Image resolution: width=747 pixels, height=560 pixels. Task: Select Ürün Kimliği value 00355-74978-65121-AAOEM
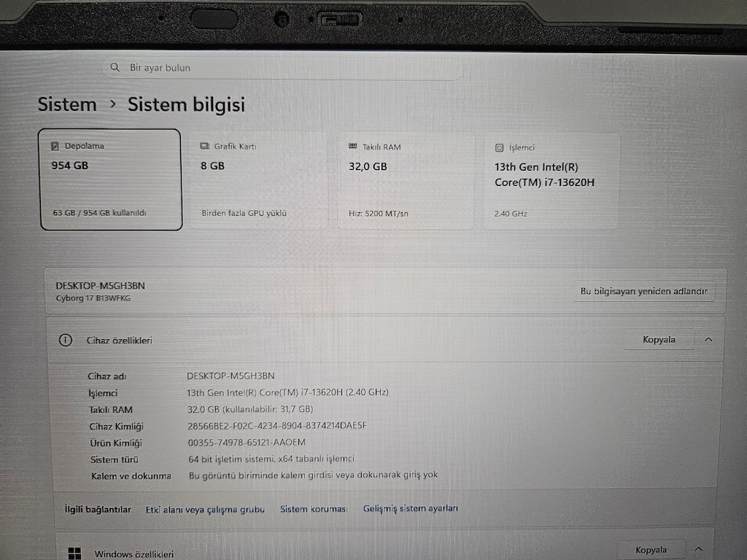pyautogui.click(x=247, y=443)
